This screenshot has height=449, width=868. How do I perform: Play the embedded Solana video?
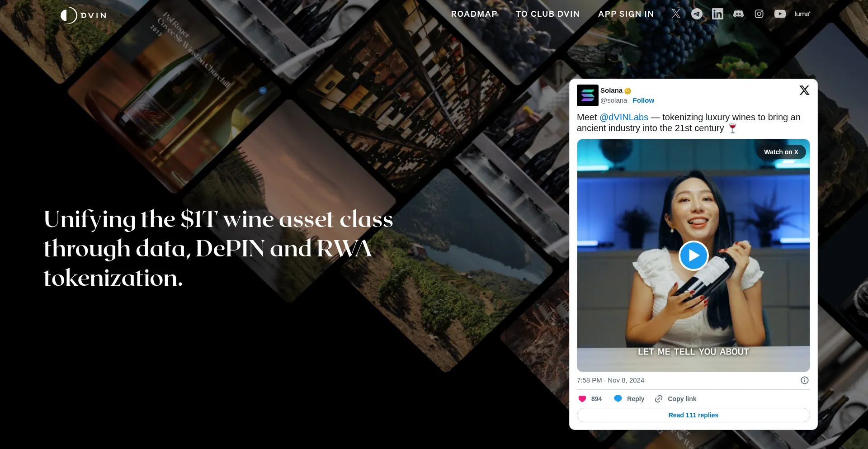[x=693, y=255]
